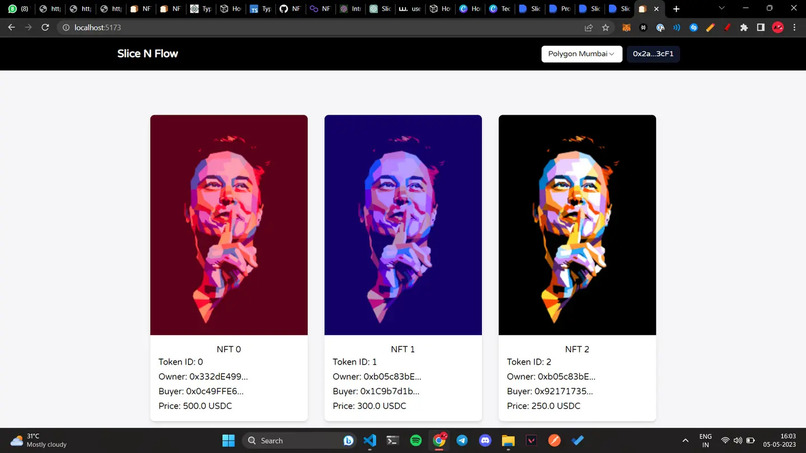Open the weather widget showing 31°C
The height and width of the screenshot is (453, 806).
point(39,441)
